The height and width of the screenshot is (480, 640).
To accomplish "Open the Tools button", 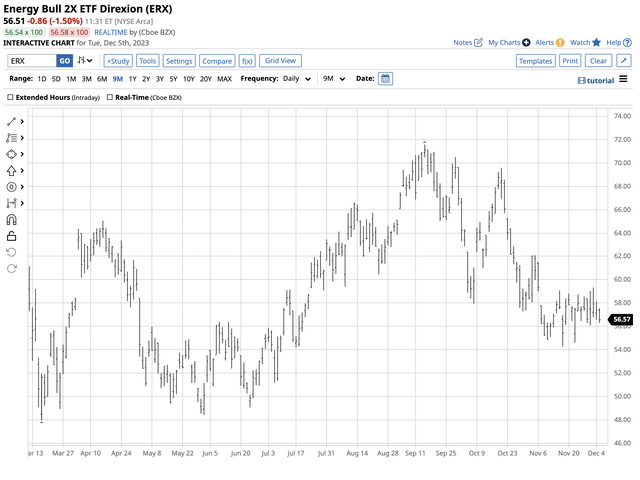I will [147, 61].
